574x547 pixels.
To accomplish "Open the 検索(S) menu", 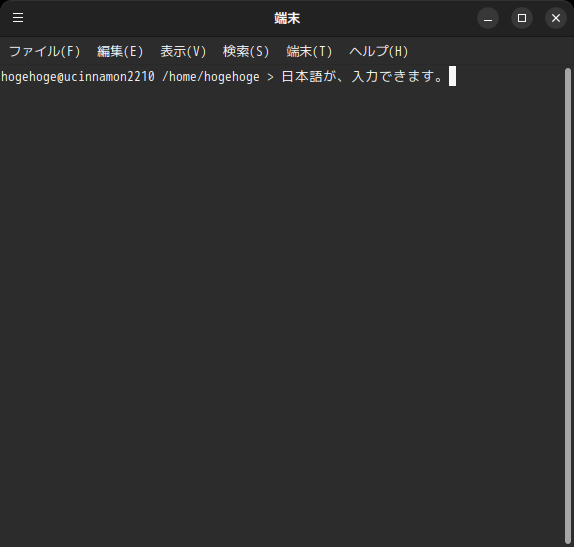I will coord(246,51).
